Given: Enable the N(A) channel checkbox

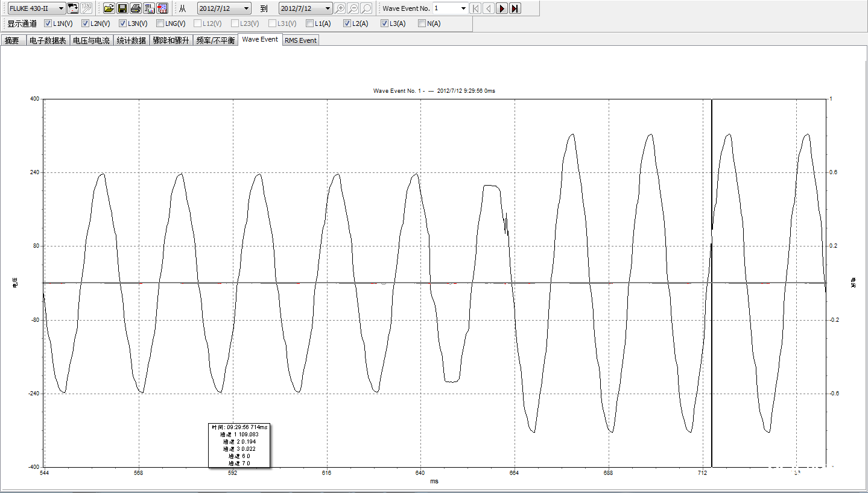Looking at the screenshot, I should [422, 24].
